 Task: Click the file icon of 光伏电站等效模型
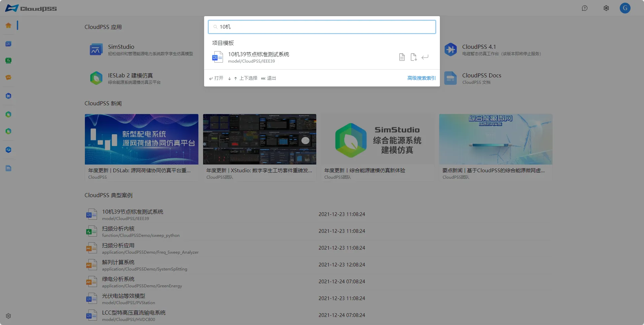[91, 298]
